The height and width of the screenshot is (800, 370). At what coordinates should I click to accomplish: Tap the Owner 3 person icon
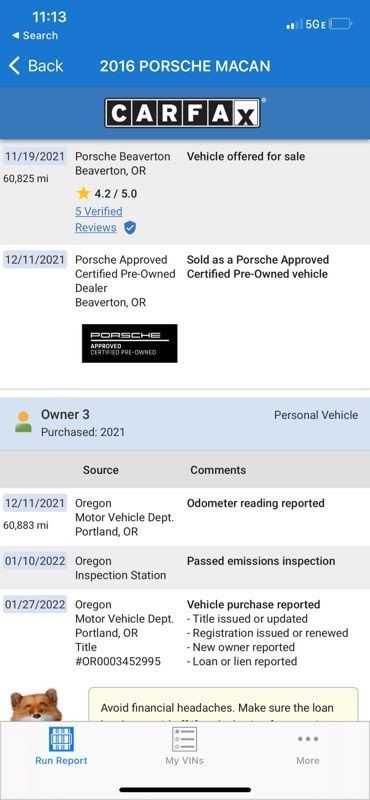[x=23, y=422]
